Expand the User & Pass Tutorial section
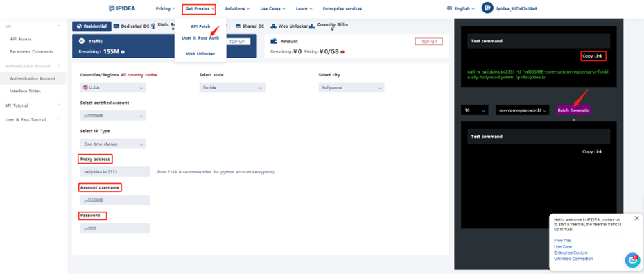 tap(59, 119)
